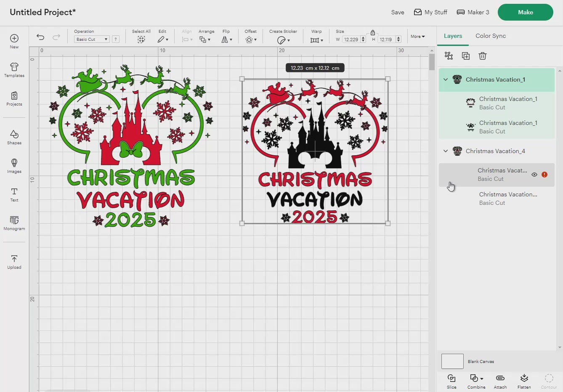This screenshot has width=563, height=392.
Task: Expand the More toolbar menu
Action: pyautogui.click(x=418, y=37)
